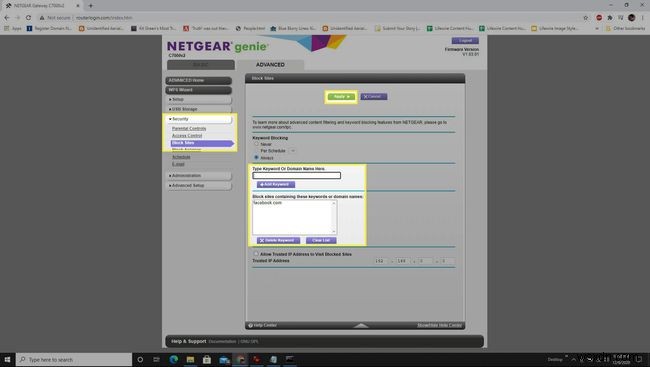Open the Other bookmarks folder
Image resolution: width=650 pixels, height=367 pixels.
pos(626,29)
